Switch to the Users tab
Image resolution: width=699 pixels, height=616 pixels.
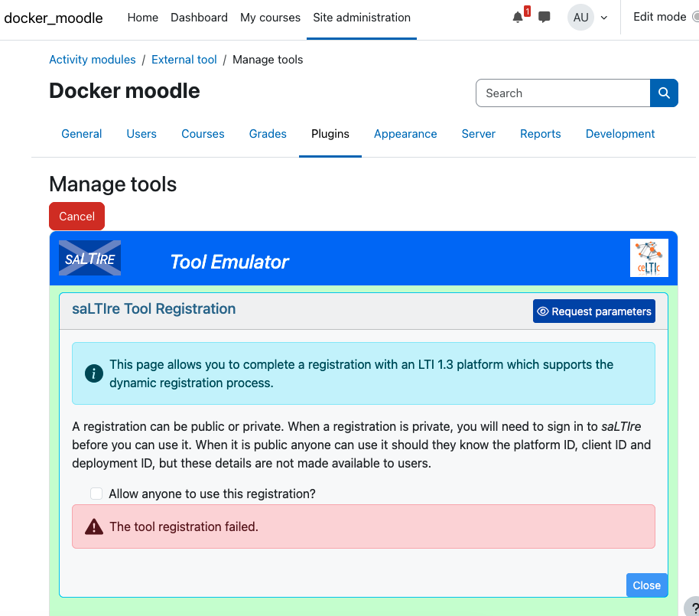point(141,134)
